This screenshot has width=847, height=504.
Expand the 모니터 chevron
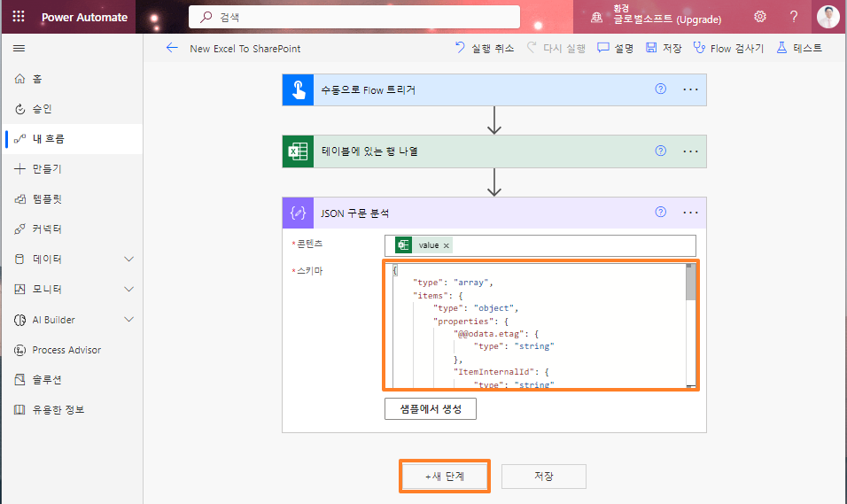click(x=129, y=290)
